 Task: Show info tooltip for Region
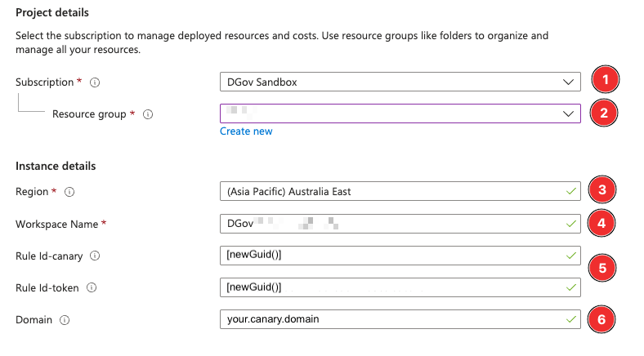click(x=69, y=192)
